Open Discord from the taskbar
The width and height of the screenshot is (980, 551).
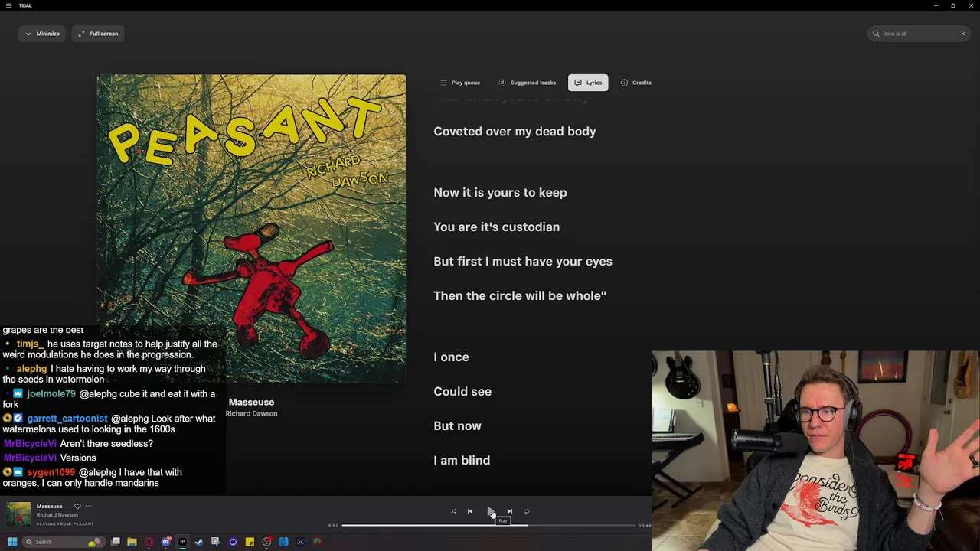[165, 542]
